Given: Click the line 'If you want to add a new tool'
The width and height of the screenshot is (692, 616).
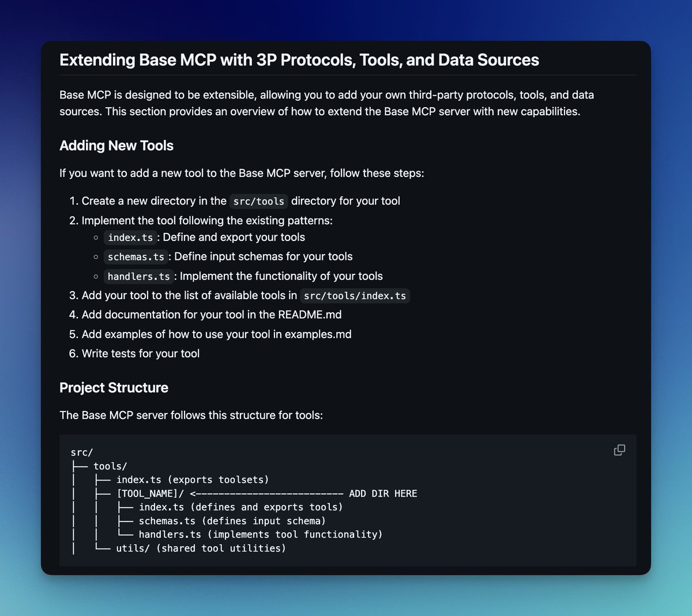Looking at the screenshot, I should [x=242, y=173].
